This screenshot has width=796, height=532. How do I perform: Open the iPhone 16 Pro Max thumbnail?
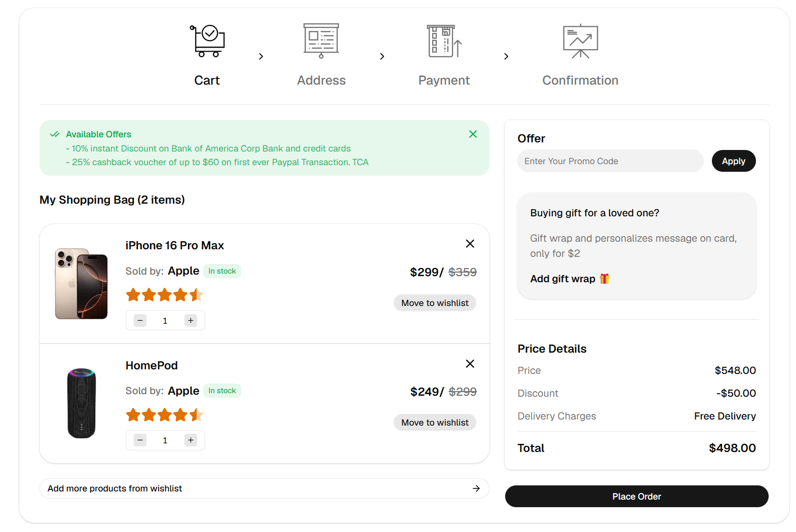click(82, 284)
